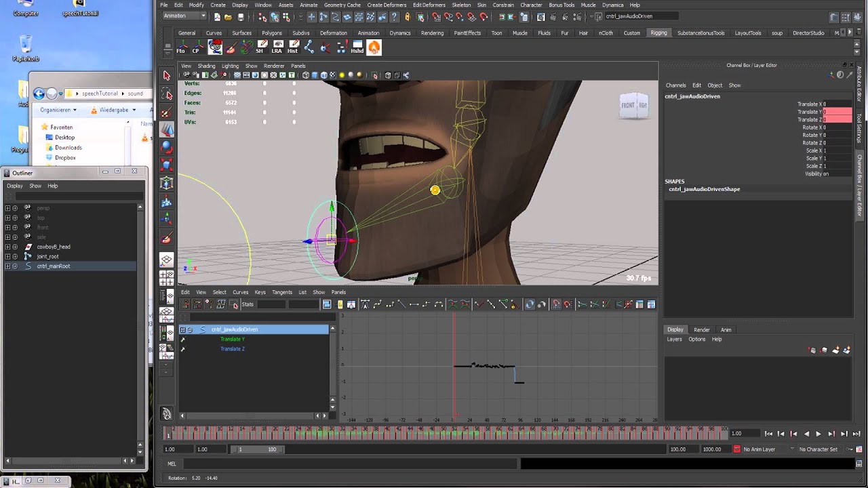Click the Translate X attribute label
Image resolution: width=868 pixels, height=488 pixels.
click(809, 104)
